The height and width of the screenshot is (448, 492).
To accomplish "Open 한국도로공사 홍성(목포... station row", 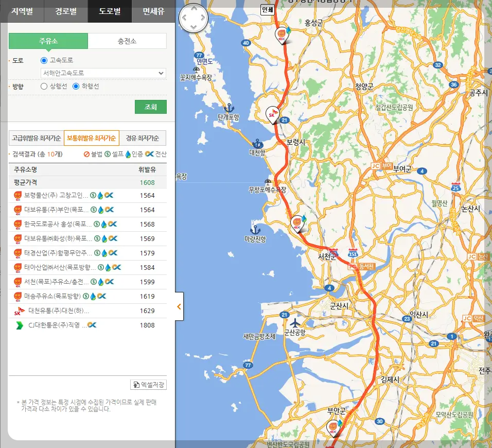I will pos(87,224).
